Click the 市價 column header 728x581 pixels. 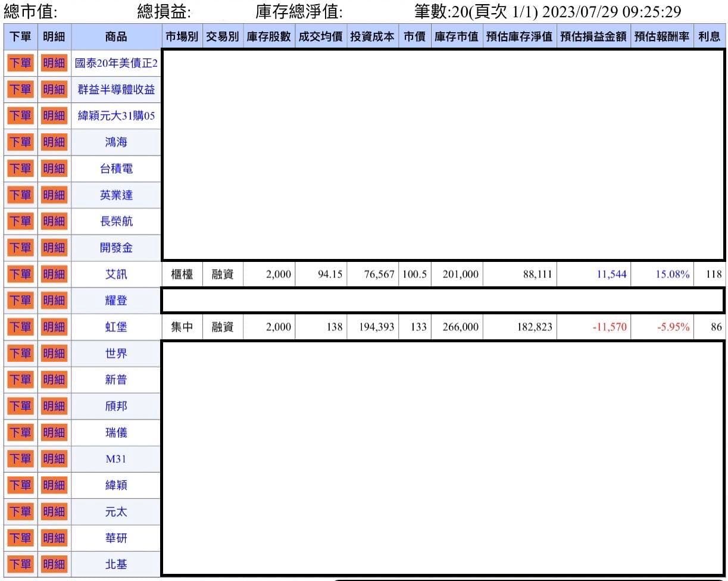point(414,37)
